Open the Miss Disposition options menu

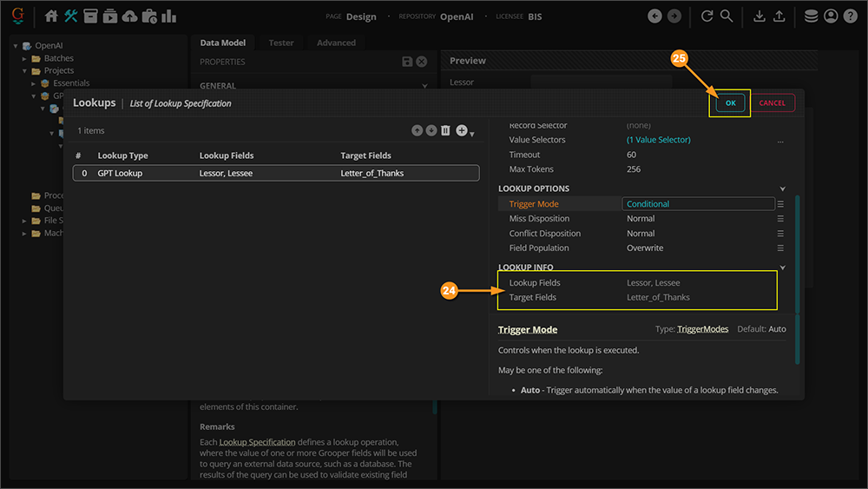pos(780,219)
